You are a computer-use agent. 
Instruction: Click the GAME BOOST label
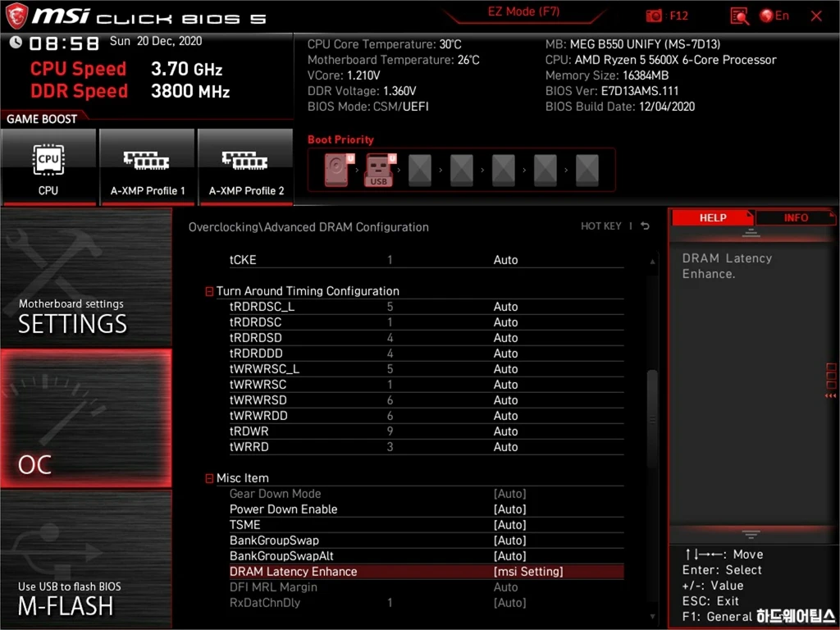pos(42,119)
